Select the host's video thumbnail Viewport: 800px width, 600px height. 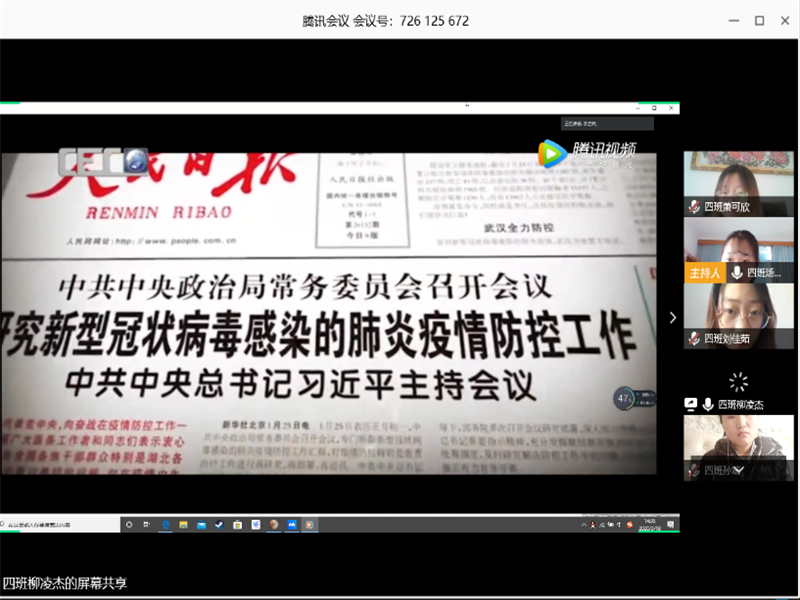(739, 249)
